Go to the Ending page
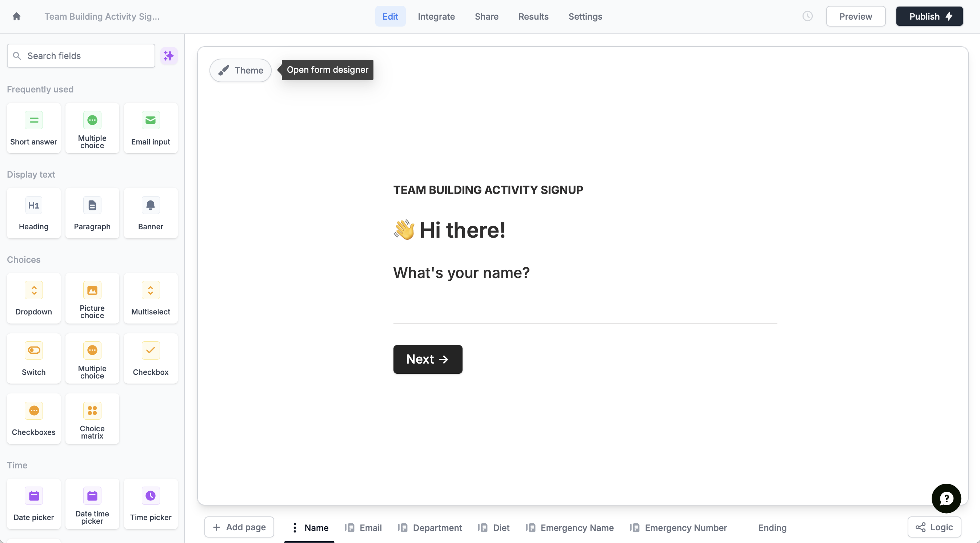 (x=772, y=528)
